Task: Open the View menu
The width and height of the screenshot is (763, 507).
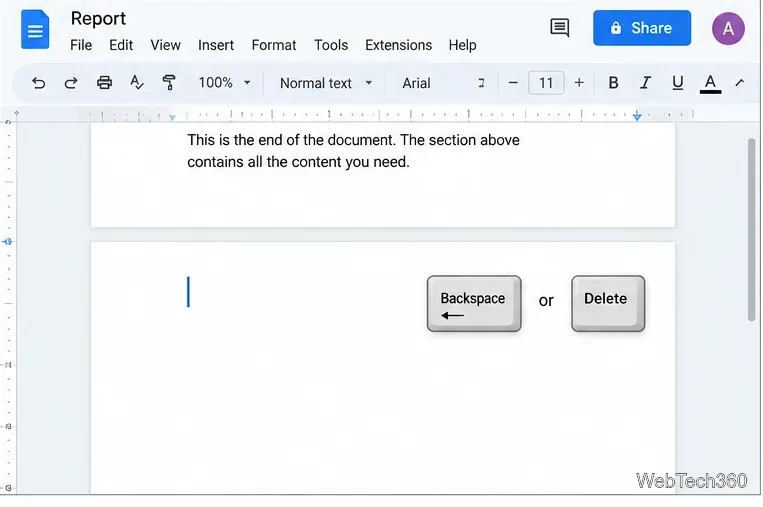Action: tap(165, 45)
